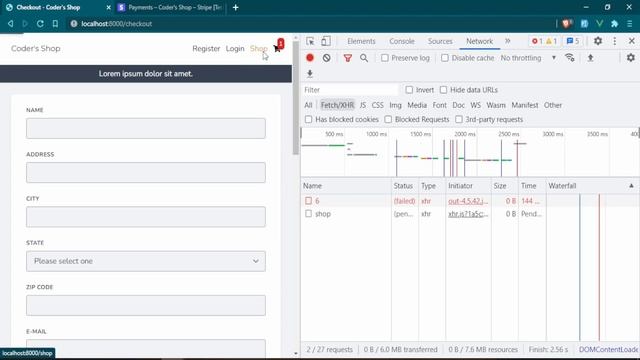Expand more DevTools tabs chevron
Image resolution: width=640 pixels, height=360 pixels.
[x=507, y=41]
